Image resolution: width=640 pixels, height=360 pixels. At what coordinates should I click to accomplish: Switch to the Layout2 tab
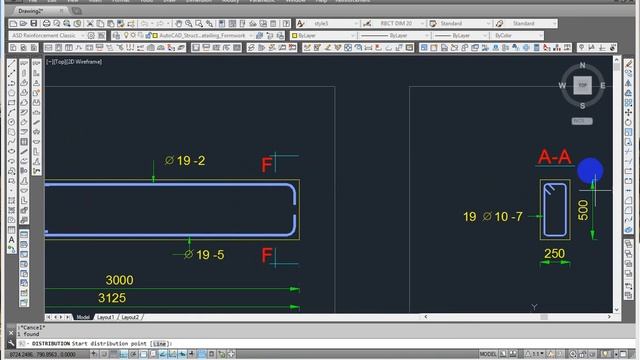click(x=130, y=317)
